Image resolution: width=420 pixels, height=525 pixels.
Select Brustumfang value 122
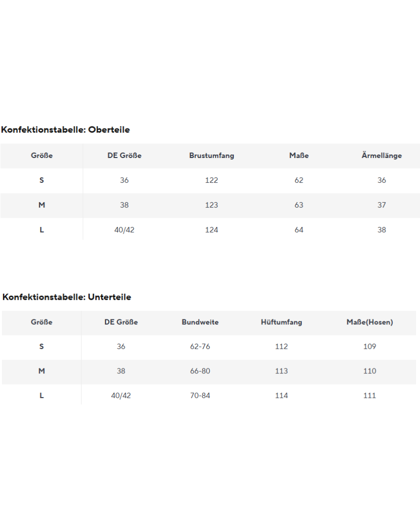(x=211, y=180)
